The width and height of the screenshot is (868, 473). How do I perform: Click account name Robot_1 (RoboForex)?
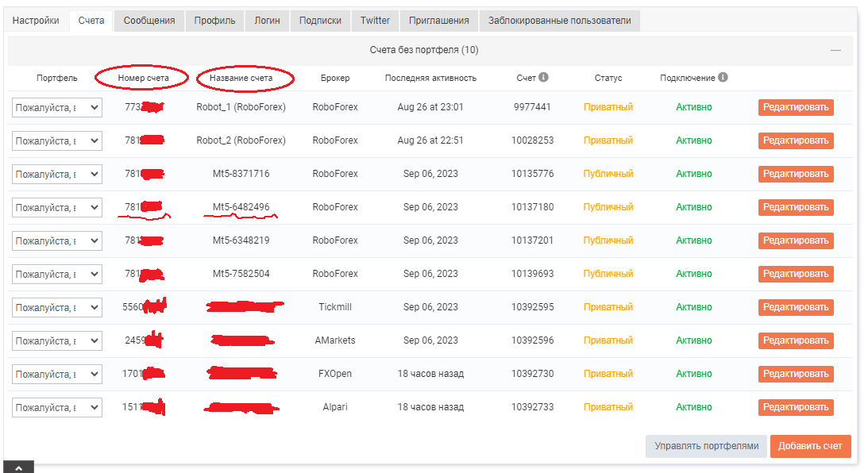click(241, 107)
